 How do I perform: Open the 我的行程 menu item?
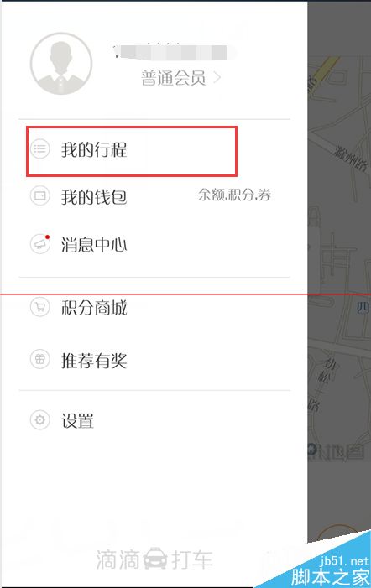154,149
